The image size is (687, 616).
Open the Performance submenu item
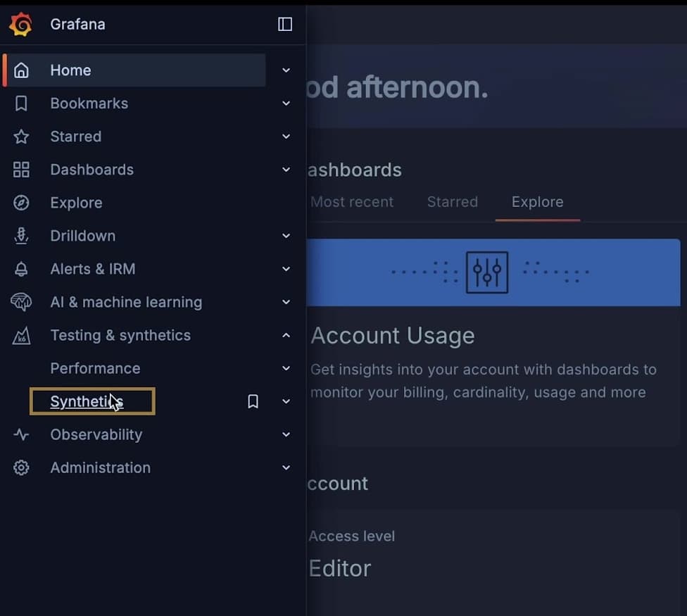coord(95,368)
